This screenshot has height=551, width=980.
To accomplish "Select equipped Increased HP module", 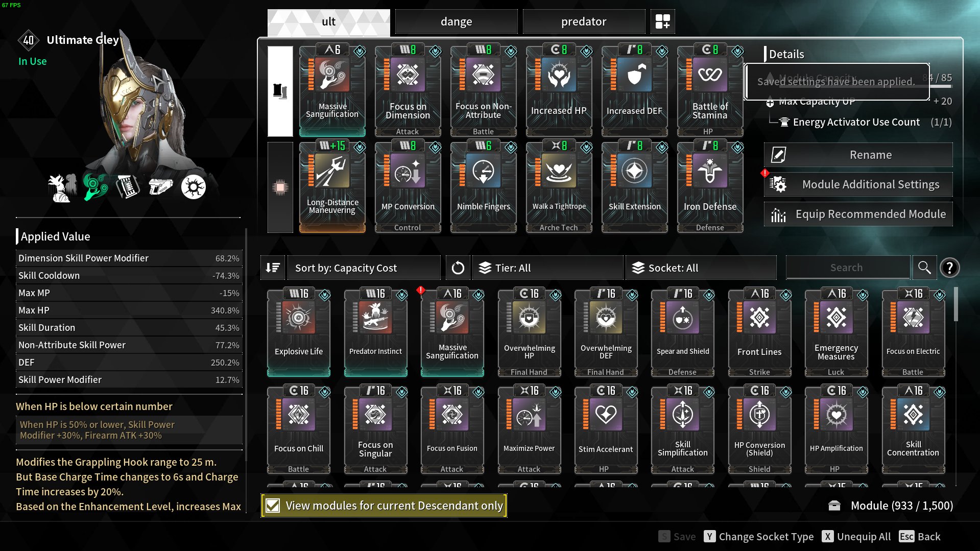I will [x=559, y=90].
